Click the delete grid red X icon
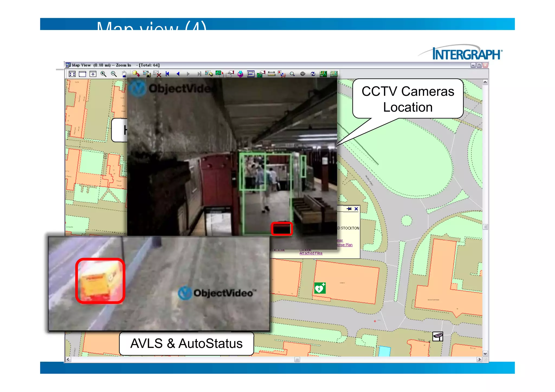 [157, 74]
